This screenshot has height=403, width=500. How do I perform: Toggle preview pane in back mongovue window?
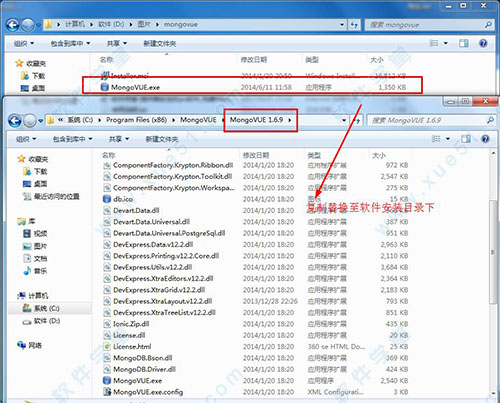[x=463, y=43]
